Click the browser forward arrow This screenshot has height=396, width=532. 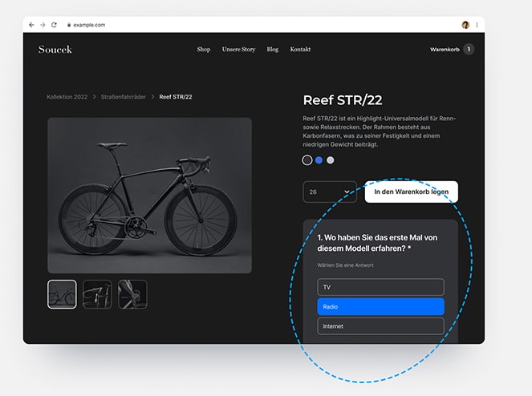coord(43,25)
